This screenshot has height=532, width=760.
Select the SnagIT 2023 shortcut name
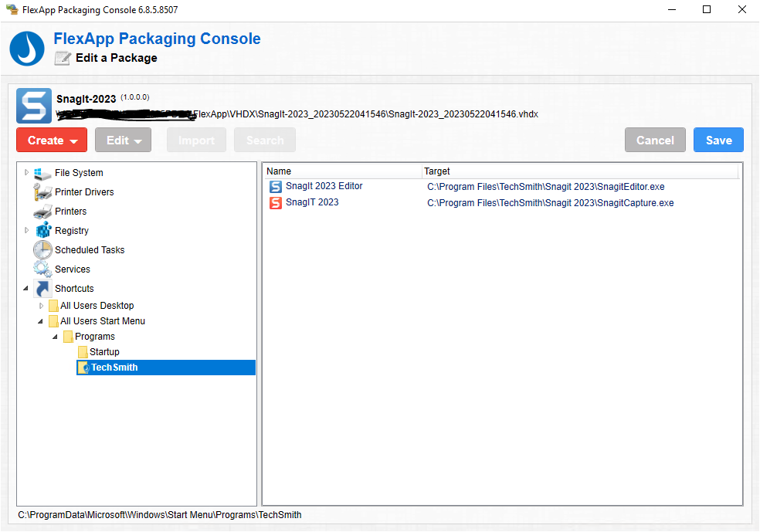click(x=312, y=202)
